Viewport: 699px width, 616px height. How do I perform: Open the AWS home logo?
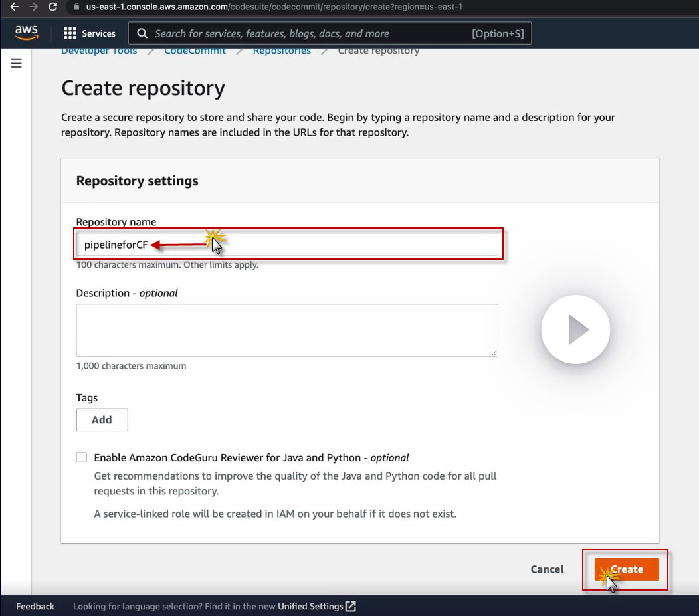pyautogui.click(x=27, y=33)
